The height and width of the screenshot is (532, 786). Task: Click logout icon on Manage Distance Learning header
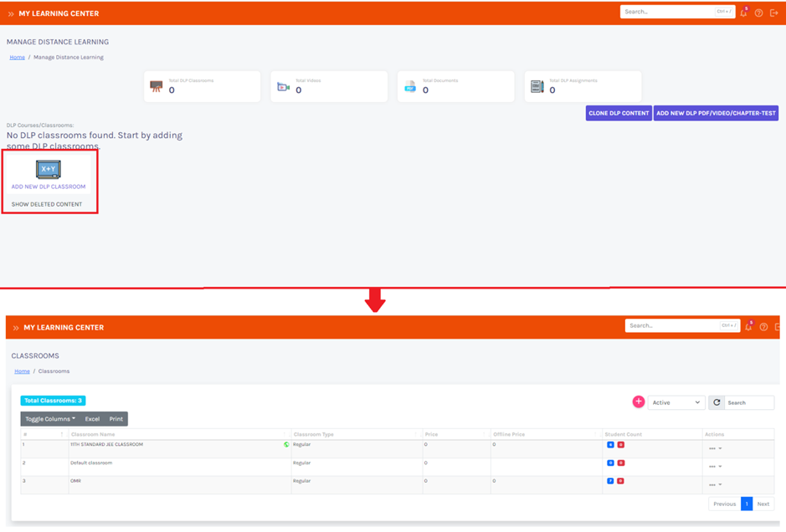point(774,13)
